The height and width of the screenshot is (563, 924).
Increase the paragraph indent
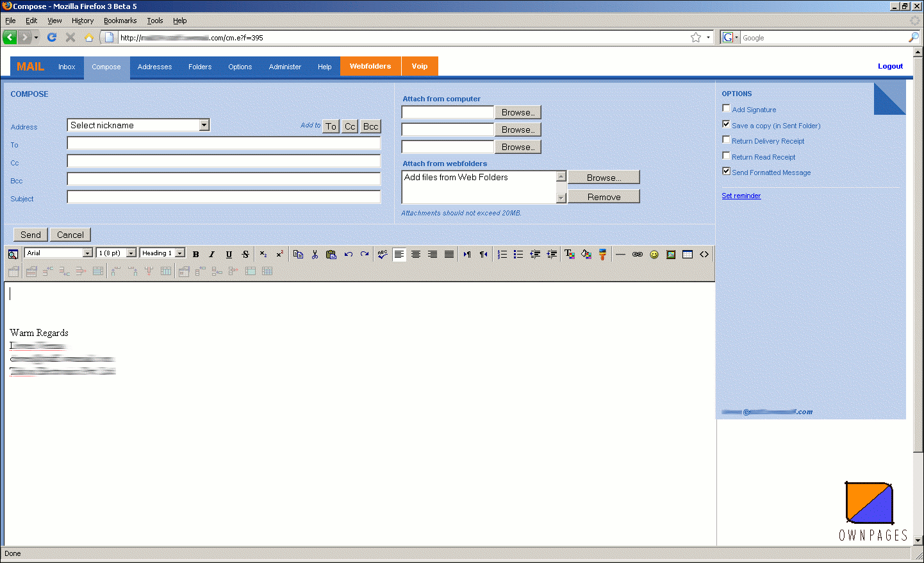pyautogui.click(x=552, y=255)
